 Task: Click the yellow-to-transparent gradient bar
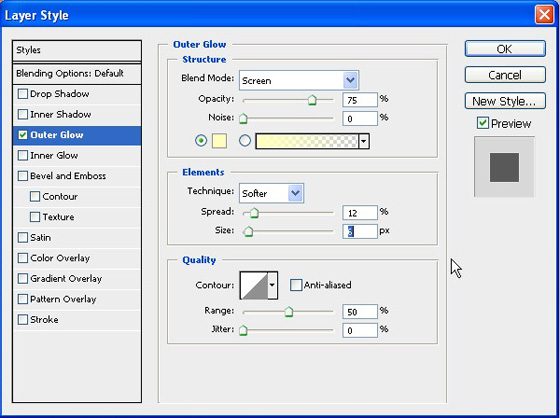point(307,141)
